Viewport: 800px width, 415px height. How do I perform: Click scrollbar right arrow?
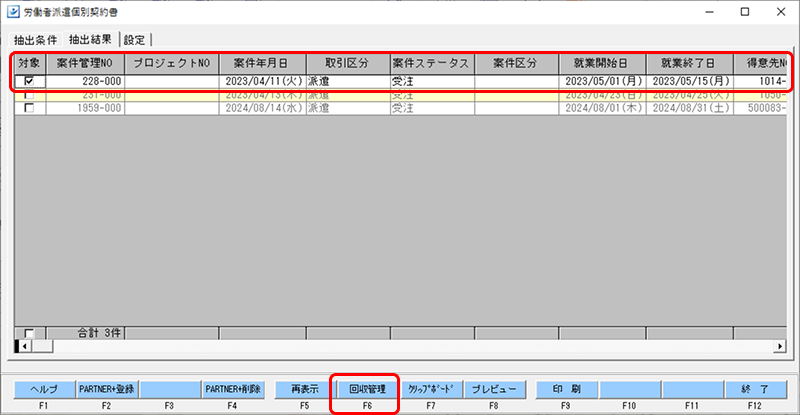(780, 346)
